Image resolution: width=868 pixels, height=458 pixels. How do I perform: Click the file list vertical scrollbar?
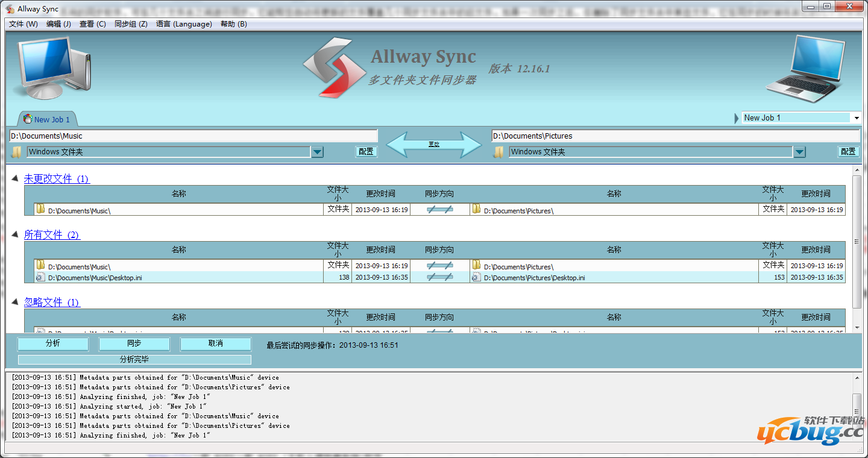point(857,249)
